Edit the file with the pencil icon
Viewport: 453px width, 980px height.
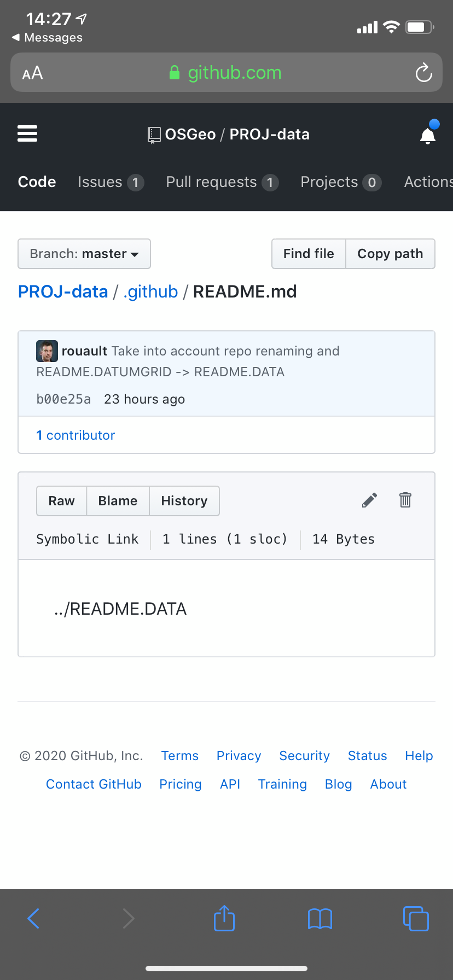coord(369,500)
